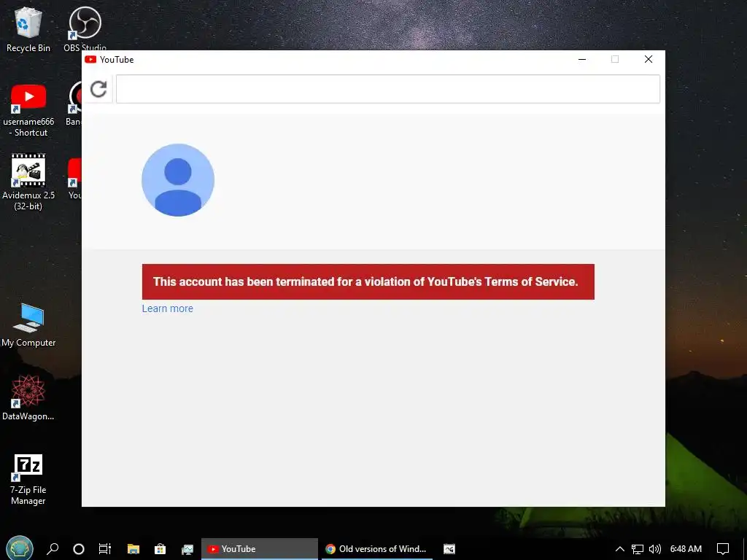Open the partly hidden You desktop shortcut

point(74,179)
